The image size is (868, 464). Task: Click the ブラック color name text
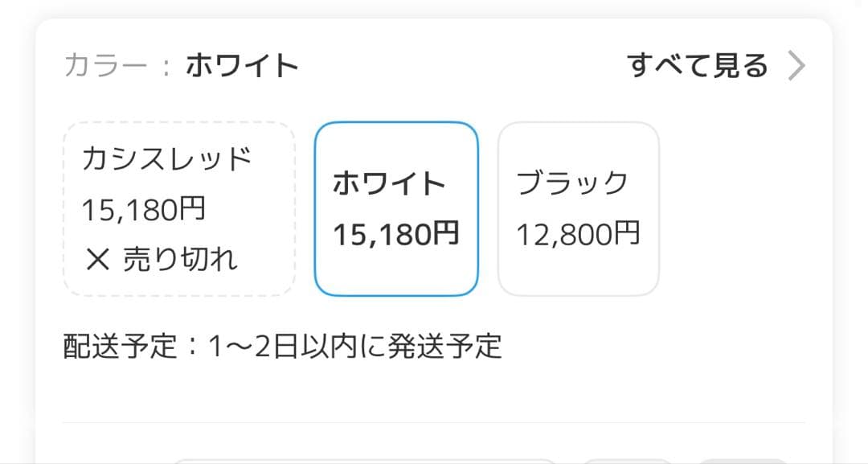(571, 184)
